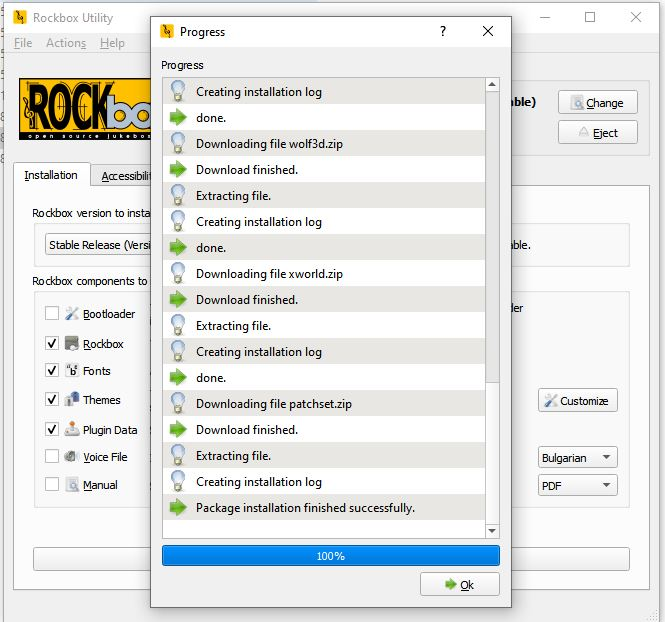Toggle the Manual checkbox
The image size is (665, 622).
(52, 485)
